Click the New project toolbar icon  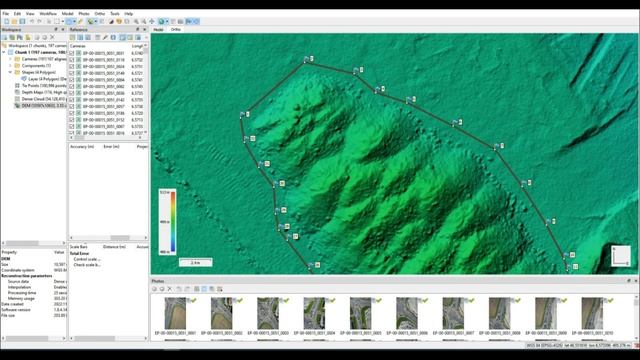(x=7, y=22)
